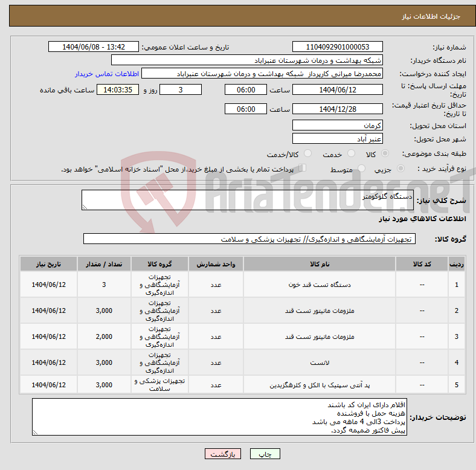Select the خدمت radio button
The width and height of the screenshot is (476, 470).
pos(351,153)
